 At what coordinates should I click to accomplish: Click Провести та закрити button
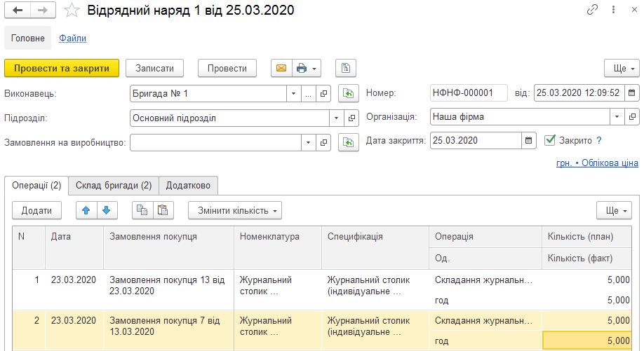coord(62,68)
